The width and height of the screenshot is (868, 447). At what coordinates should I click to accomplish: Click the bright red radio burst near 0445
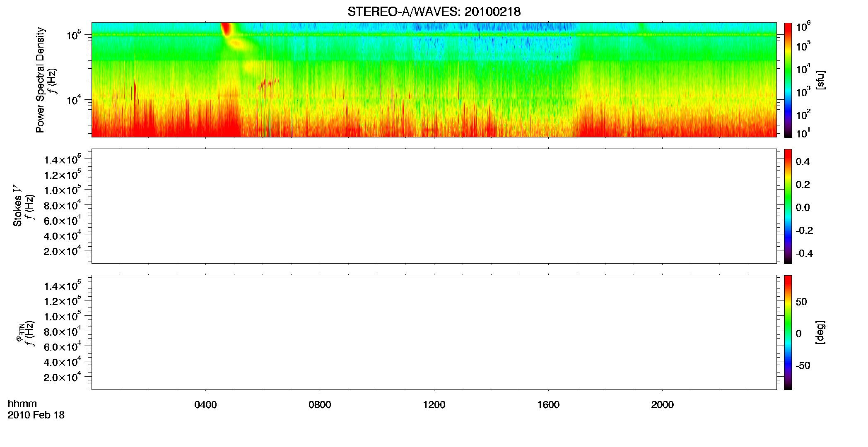pos(226,29)
